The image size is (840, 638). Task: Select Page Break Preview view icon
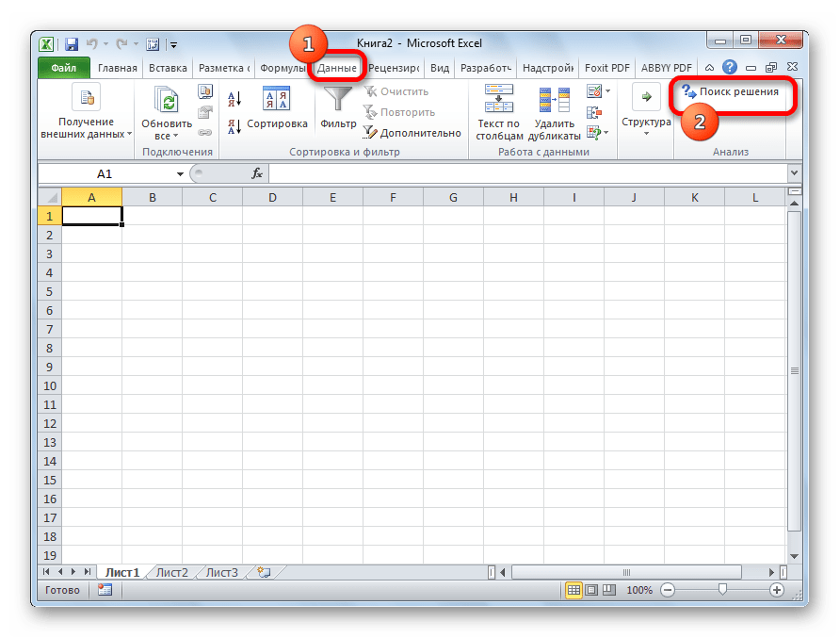[x=609, y=590]
